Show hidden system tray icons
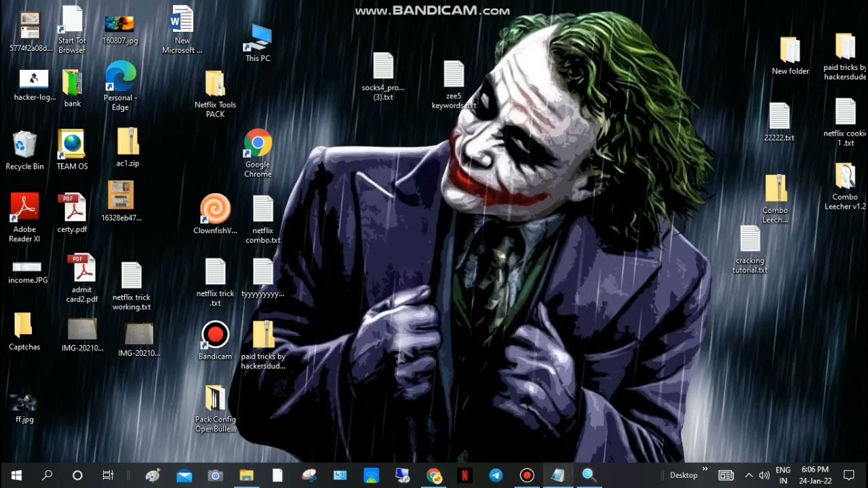The width and height of the screenshot is (868, 488). click(x=749, y=475)
